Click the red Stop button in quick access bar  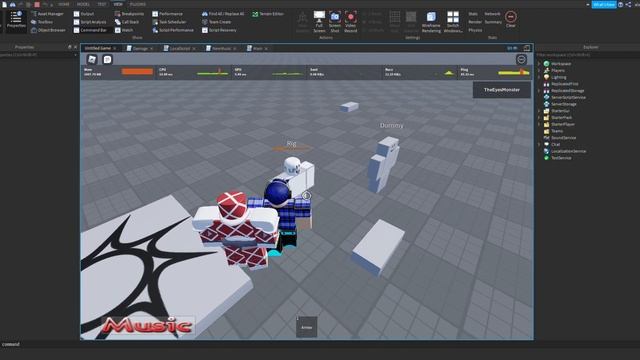(37, 4)
